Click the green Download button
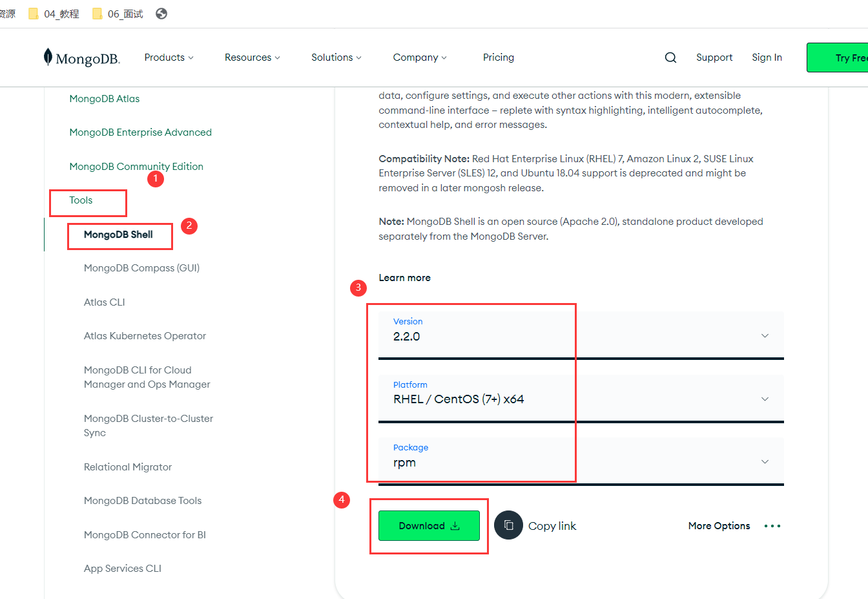Screen dimensions: 868x599 [429, 525]
